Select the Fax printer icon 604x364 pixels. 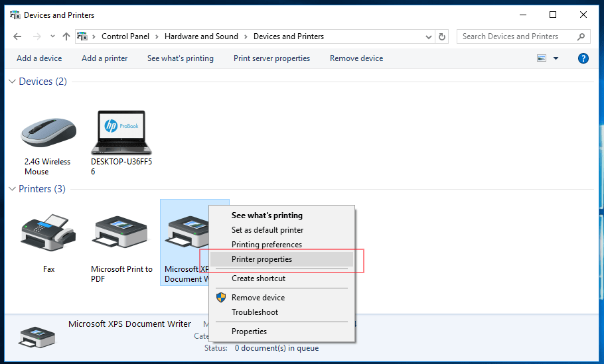[x=48, y=233]
